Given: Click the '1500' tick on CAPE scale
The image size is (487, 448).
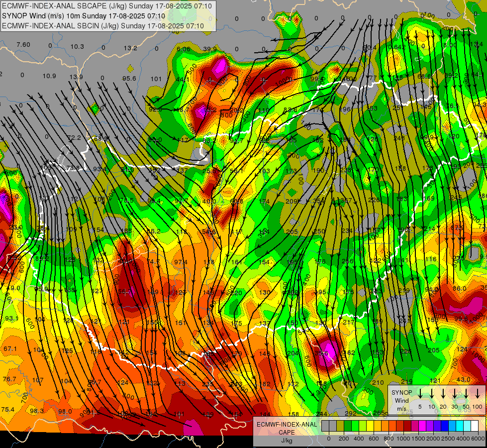Looking at the screenshot, I should pyautogui.click(x=418, y=439).
